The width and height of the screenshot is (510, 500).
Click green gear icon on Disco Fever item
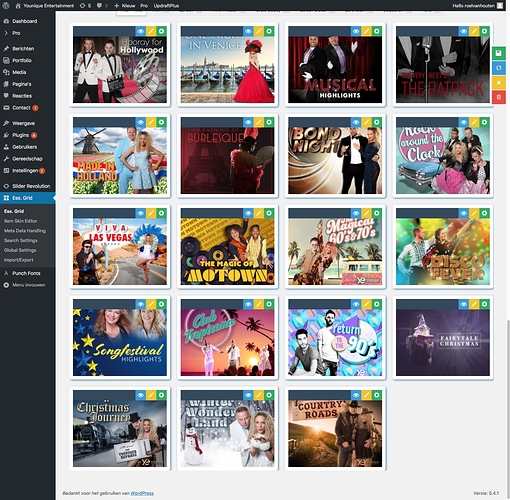(484, 213)
